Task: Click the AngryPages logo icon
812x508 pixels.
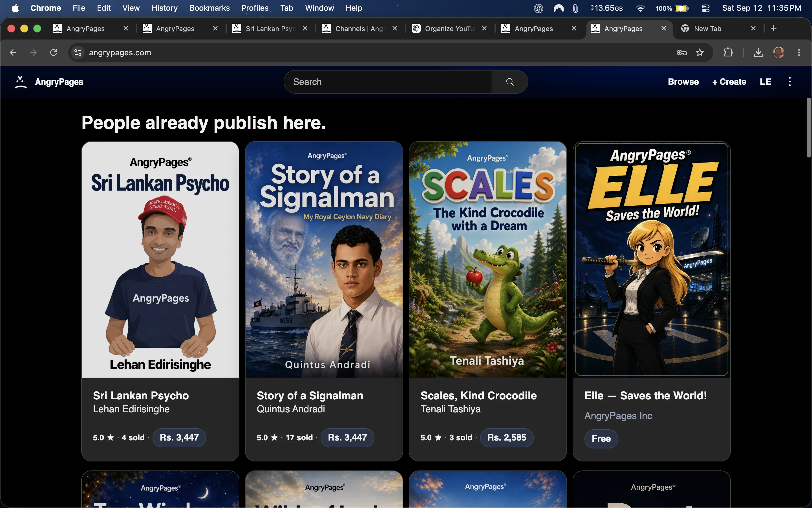Action: point(21,82)
